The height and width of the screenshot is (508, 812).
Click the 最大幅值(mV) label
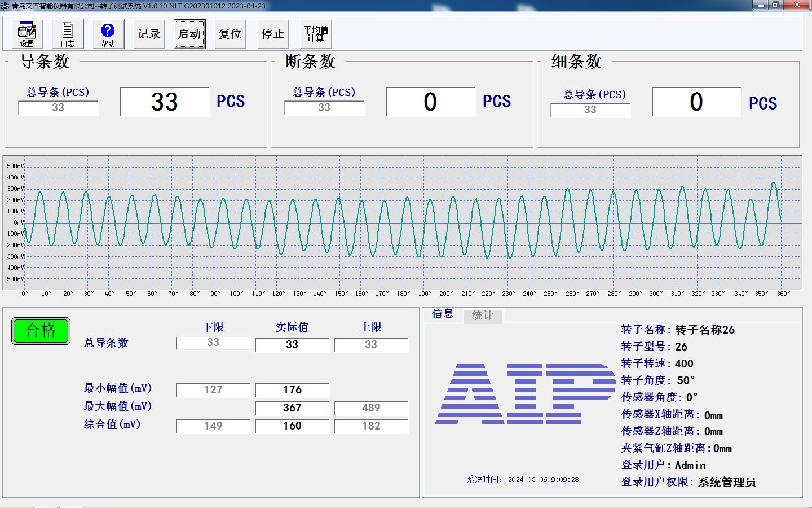tap(118, 406)
